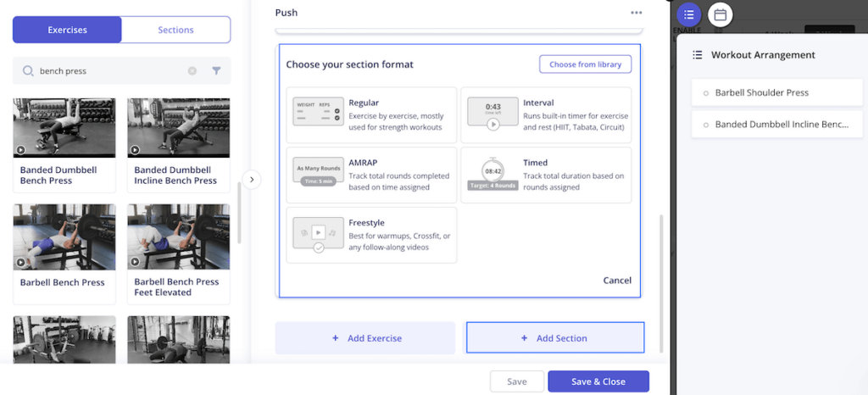Play the Barbell Bench Press video preview
This screenshot has width=868, height=395.
pos(20,262)
